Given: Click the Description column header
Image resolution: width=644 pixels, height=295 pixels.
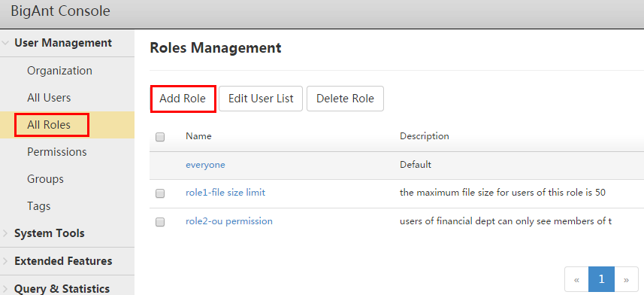Looking at the screenshot, I should [425, 135].
